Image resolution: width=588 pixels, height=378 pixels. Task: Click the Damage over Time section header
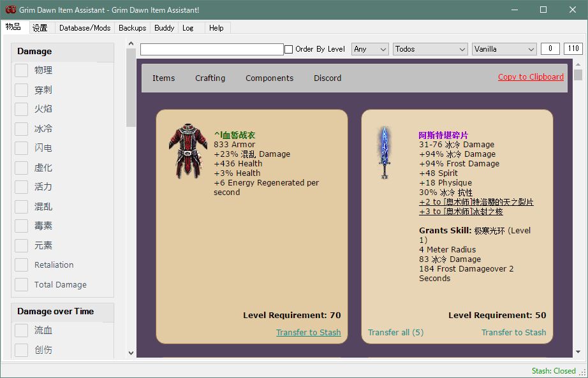click(62, 312)
